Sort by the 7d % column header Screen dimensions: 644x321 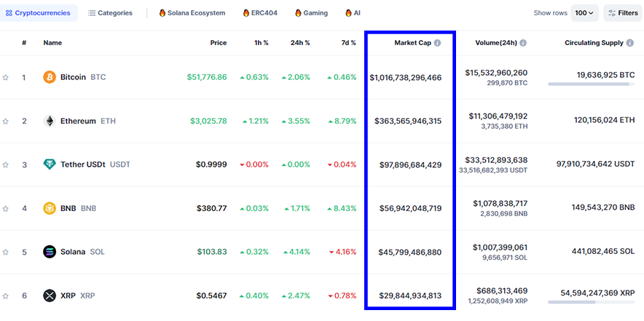(x=347, y=43)
